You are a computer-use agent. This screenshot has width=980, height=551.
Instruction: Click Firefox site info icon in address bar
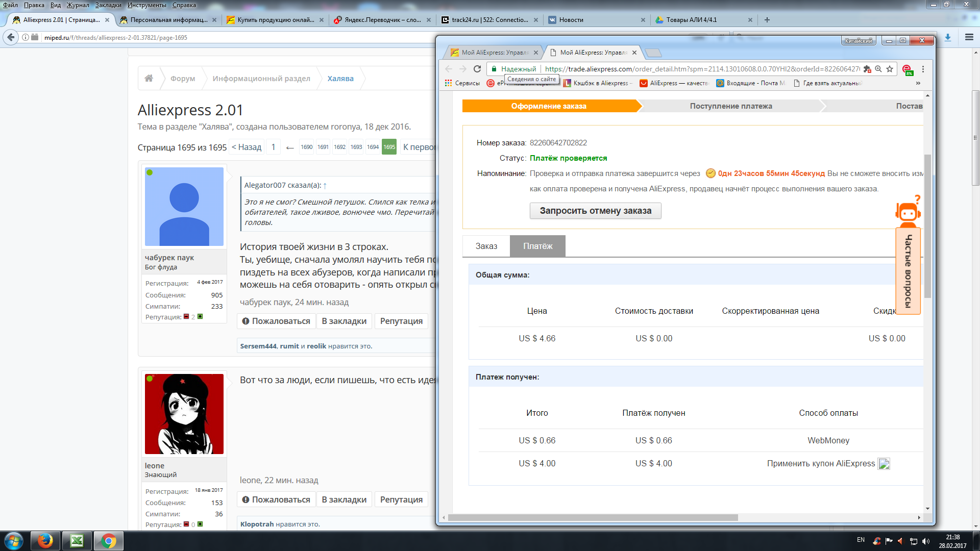coord(25,37)
